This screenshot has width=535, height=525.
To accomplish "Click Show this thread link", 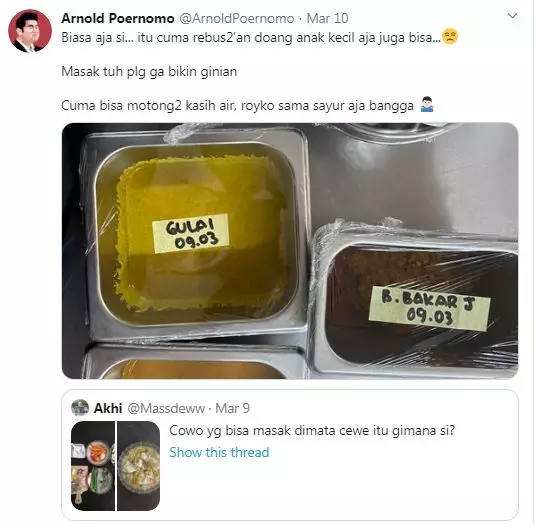I will pos(219,452).
